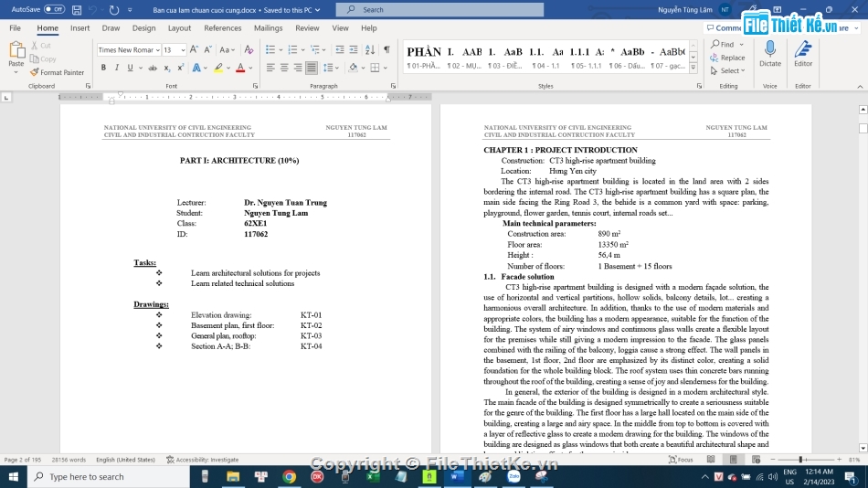Toggle superscript formatting
This screenshot has width=868, height=488.
coord(181,68)
